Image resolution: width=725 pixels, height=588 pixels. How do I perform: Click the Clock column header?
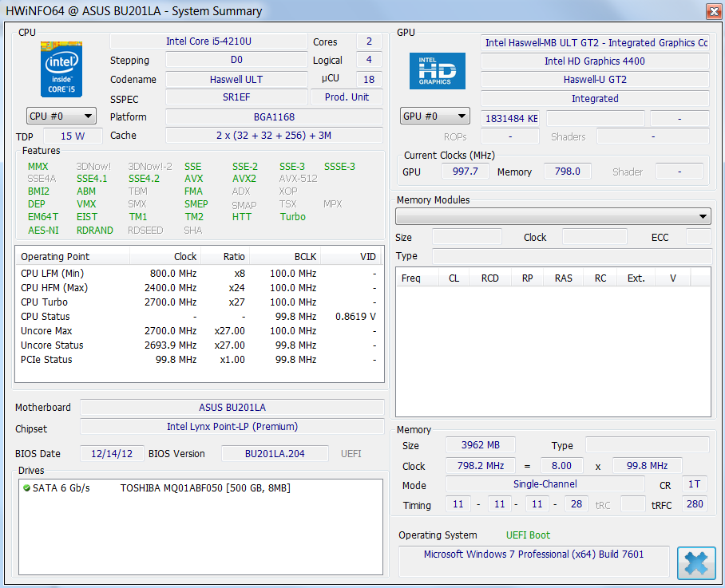click(165, 256)
